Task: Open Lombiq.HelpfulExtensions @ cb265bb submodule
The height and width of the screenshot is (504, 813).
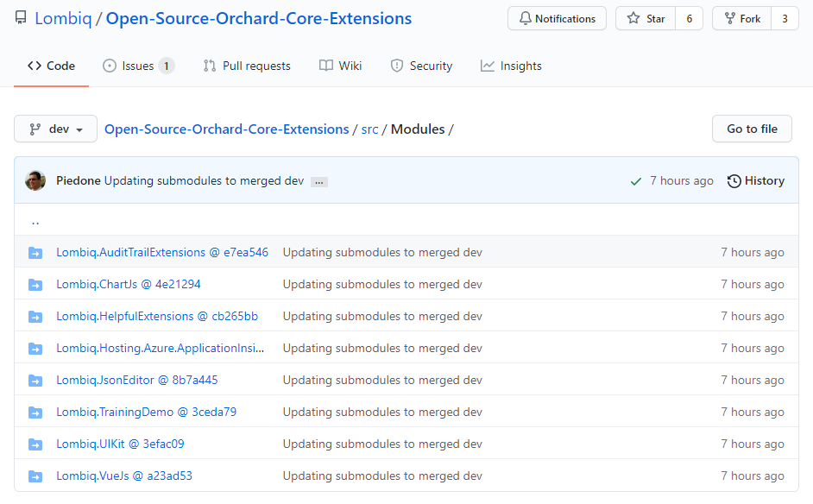Action: (157, 317)
